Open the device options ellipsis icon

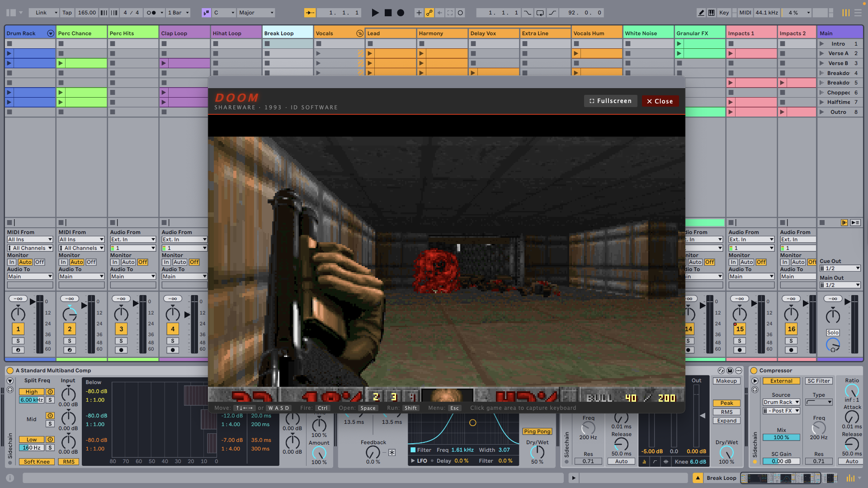coord(738,371)
